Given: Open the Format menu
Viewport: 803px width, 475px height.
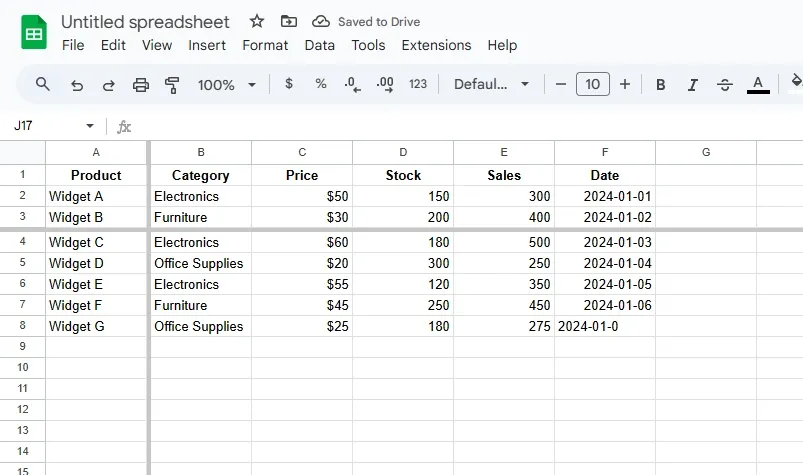Looking at the screenshot, I should (x=265, y=45).
